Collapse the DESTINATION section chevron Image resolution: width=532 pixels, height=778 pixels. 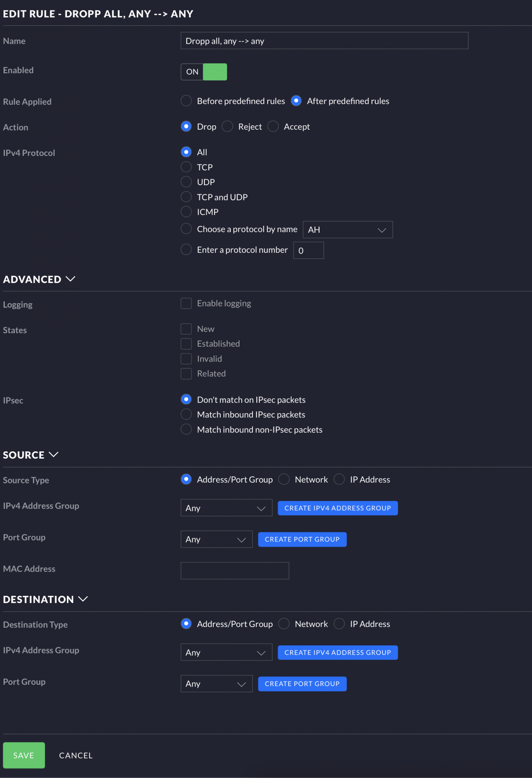pos(83,599)
